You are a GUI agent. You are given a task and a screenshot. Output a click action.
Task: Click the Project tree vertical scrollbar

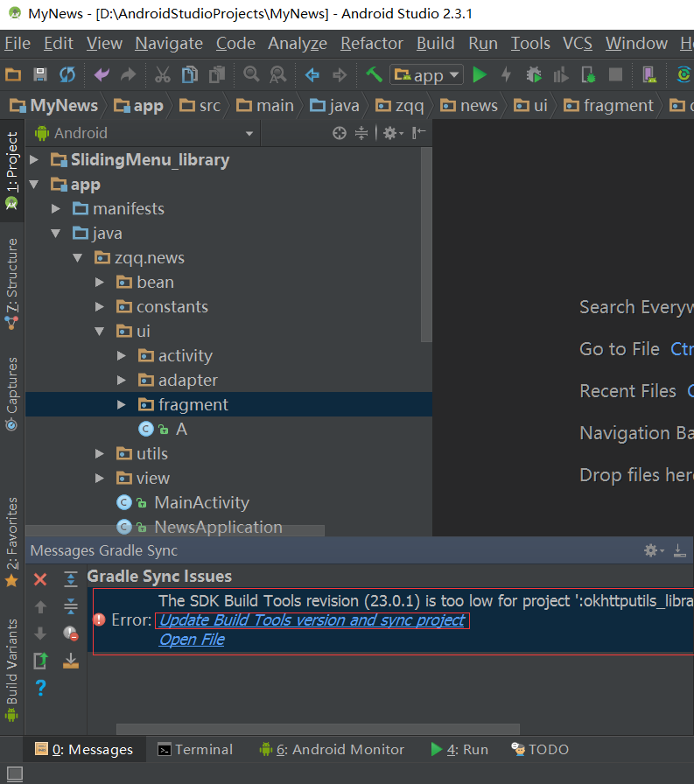click(x=426, y=245)
